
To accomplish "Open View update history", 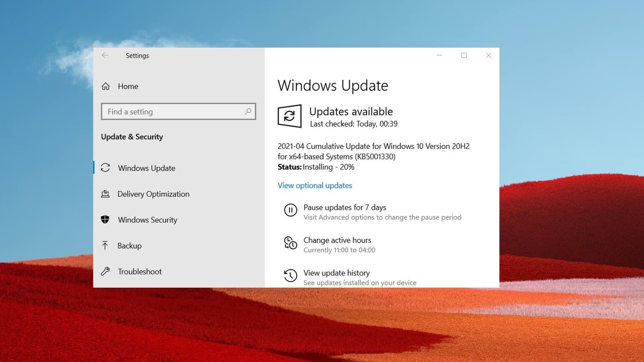I will (336, 273).
